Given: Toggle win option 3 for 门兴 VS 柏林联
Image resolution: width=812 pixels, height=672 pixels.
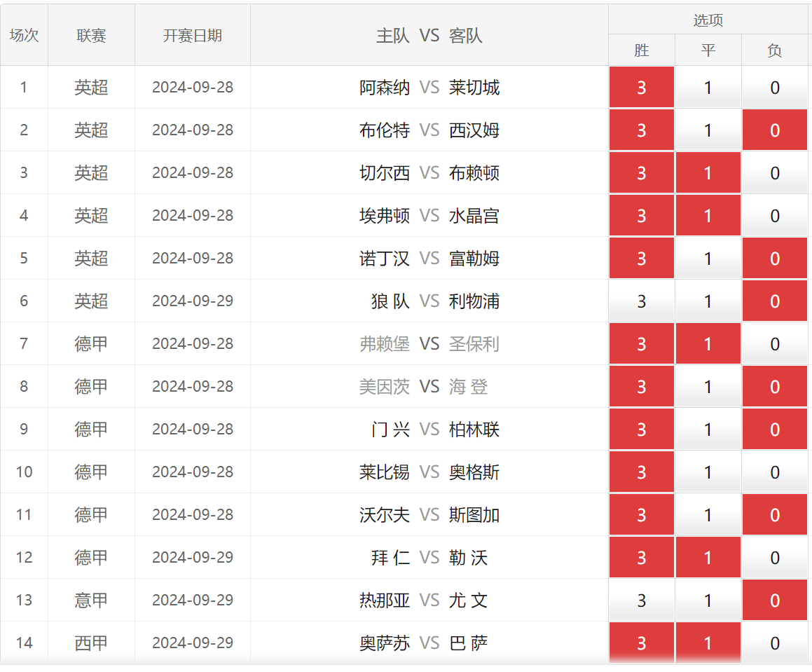Looking at the screenshot, I should (x=642, y=429).
